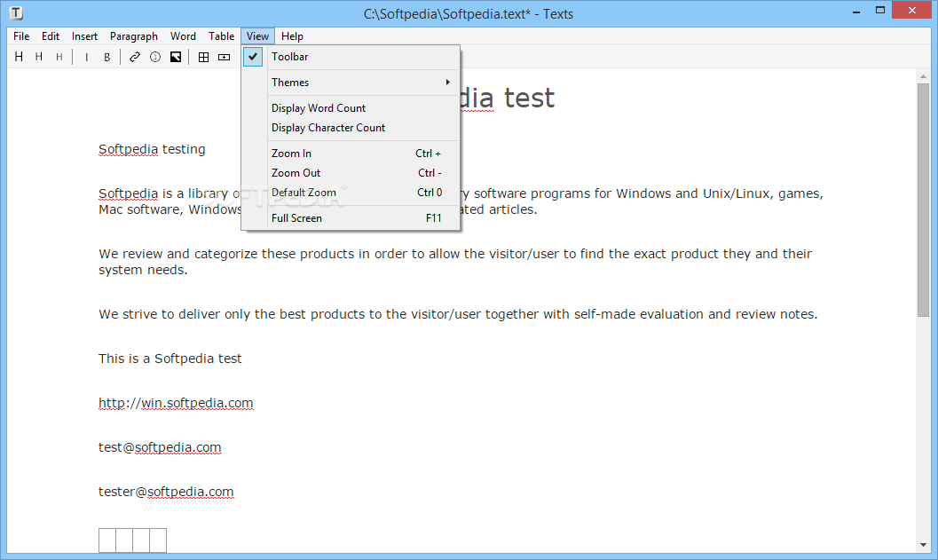Open the Word menu
Image resolution: width=938 pixels, height=560 pixels.
point(183,36)
